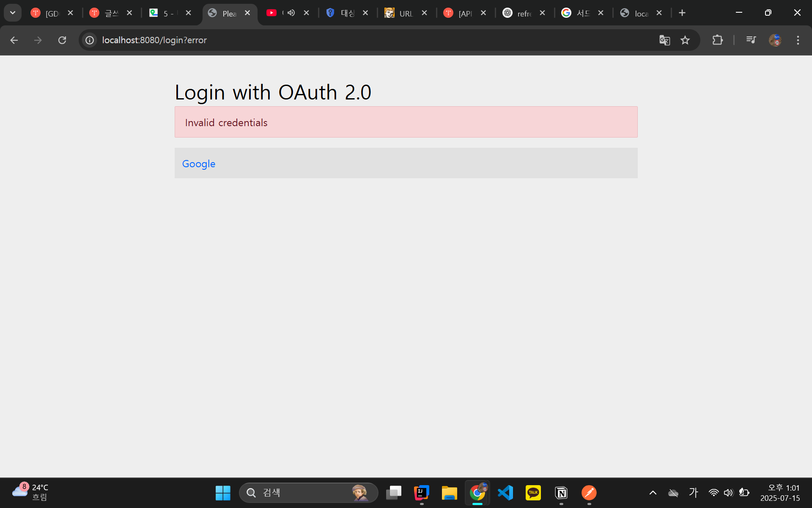Go back to previous page
Image resolution: width=812 pixels, height=508 pixels.
tap(14, 40)
